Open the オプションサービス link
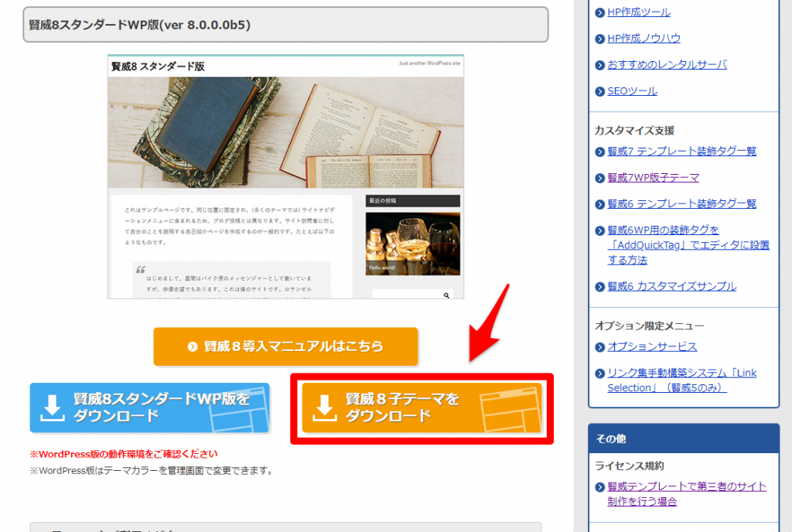This screenshot has width=792, height=532. click(652, 346)
